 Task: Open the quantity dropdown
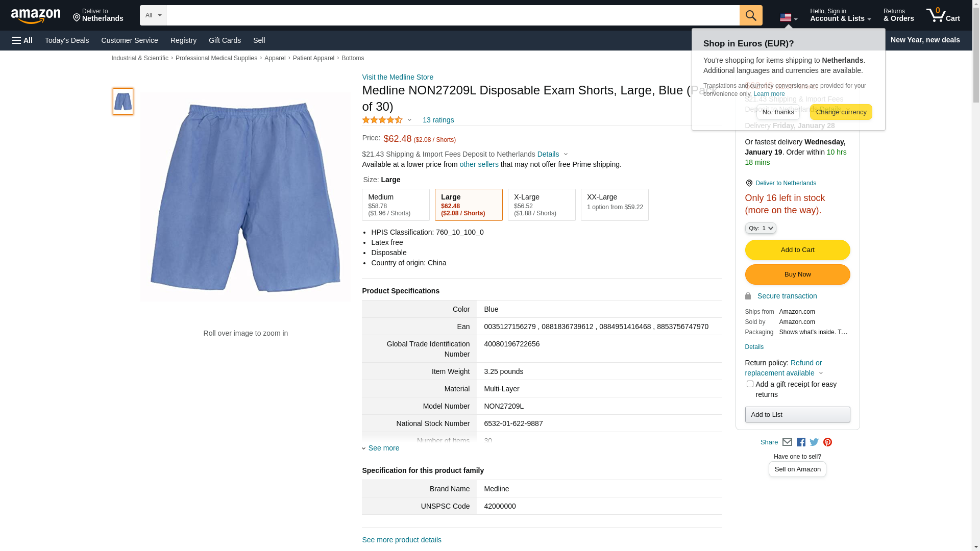(761, 228)
